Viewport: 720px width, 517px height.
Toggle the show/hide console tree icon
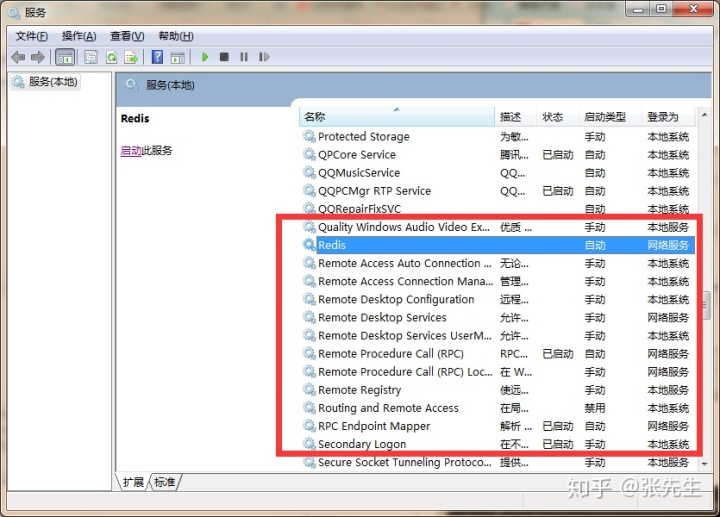[65, 57]
